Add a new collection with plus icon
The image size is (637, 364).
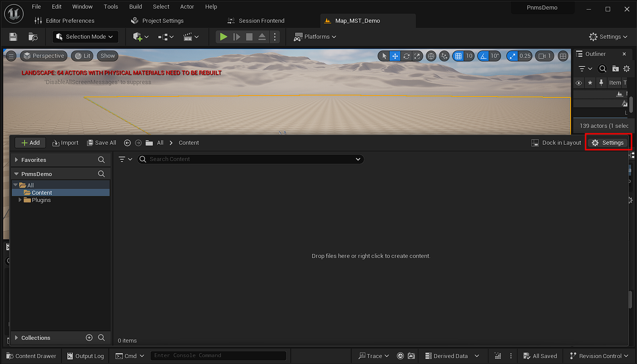[89, 338]
